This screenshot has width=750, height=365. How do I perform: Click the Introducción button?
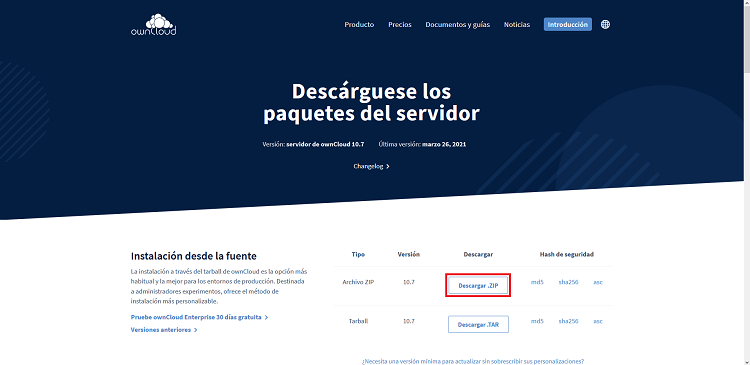tap(568, 24)
